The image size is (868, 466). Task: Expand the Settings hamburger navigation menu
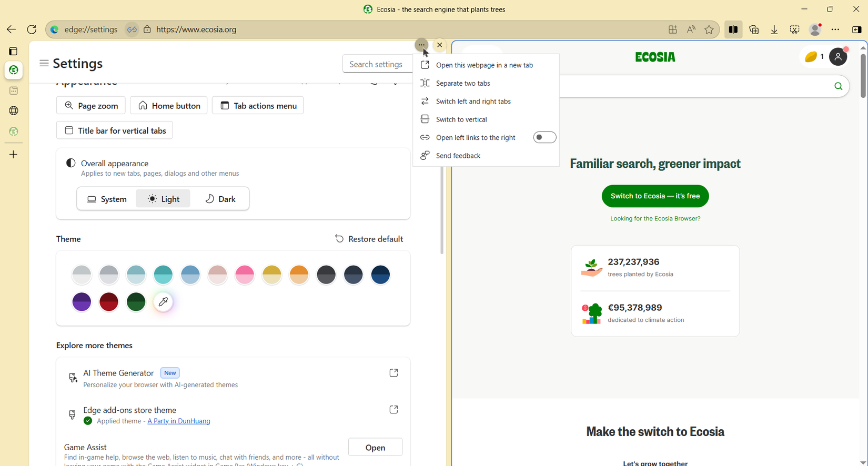pyautogui.click(x=44, y=63)
